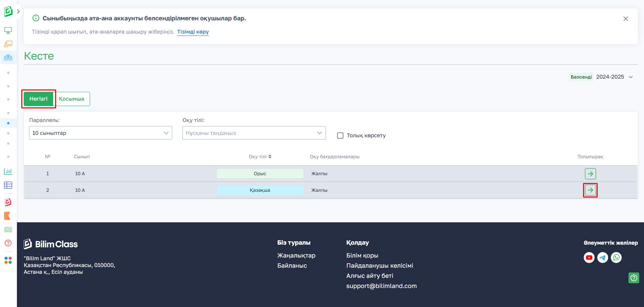Image resolution: width=644 pixels, height=307 pixels.
Task: Open the Параллель dropdown showing 10 сыныптар
Action: pyautogui.click(x=101, y=133)
